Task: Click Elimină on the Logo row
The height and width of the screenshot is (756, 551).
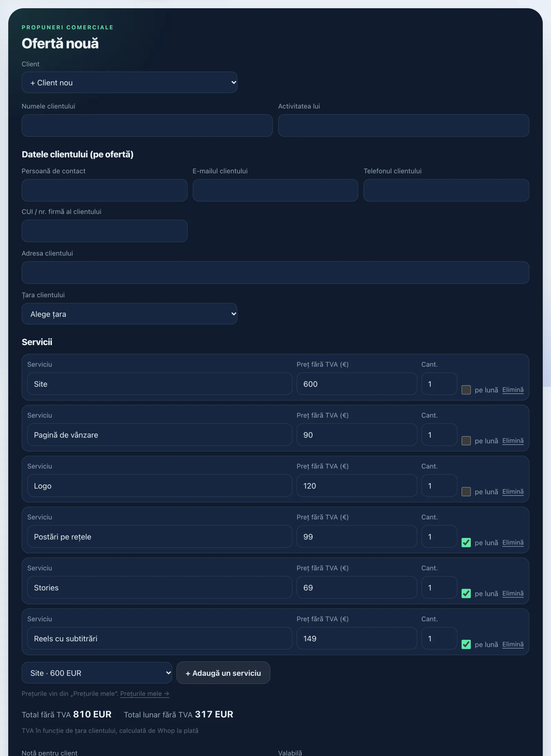Action: (x=513, y=492)
